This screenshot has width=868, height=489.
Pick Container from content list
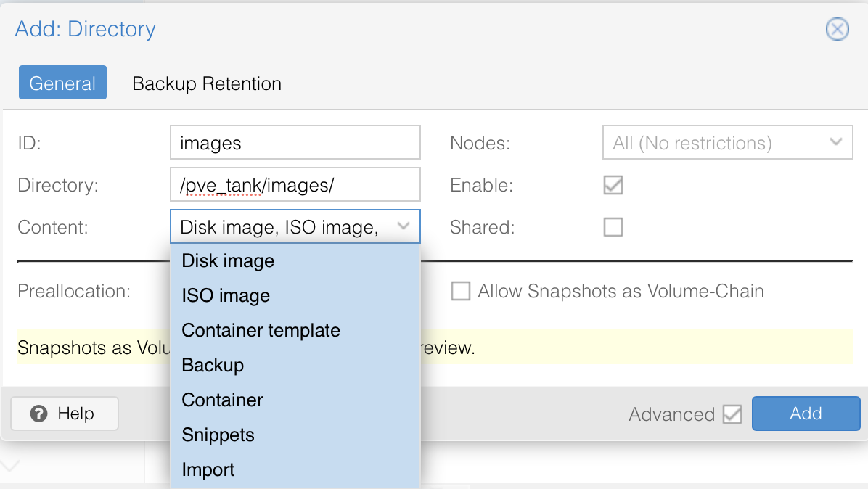coord(295,400)
